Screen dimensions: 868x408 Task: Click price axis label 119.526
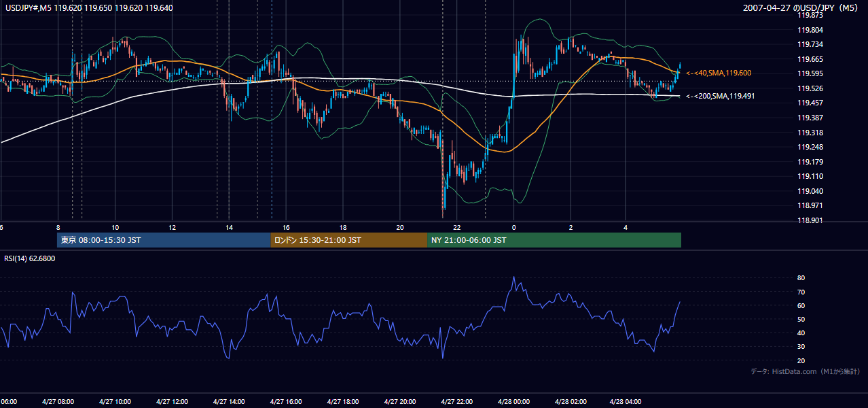pos(810,88)
